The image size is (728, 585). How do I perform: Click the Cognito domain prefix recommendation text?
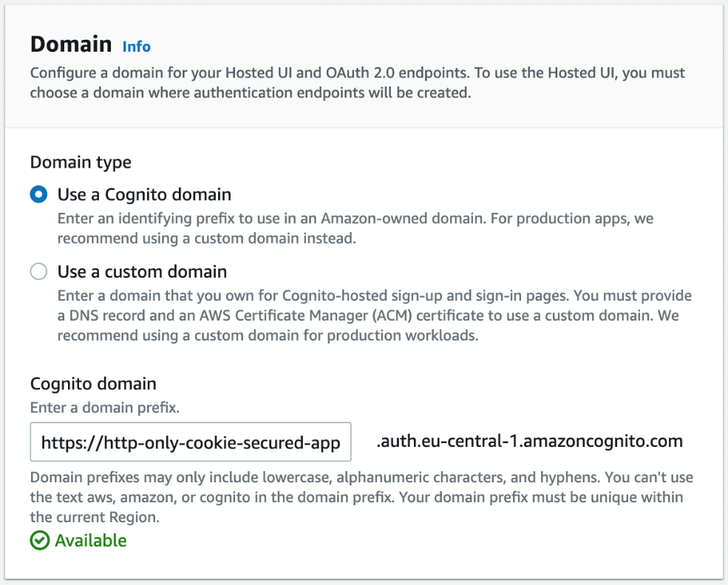tap(362, 227)
